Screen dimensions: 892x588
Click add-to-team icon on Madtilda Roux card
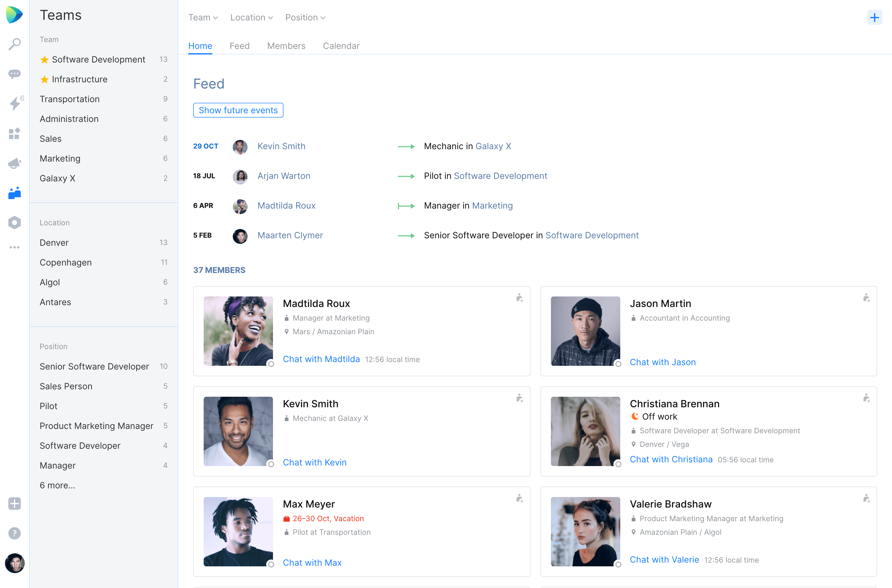pyautogui.click(x=519, y=298)
